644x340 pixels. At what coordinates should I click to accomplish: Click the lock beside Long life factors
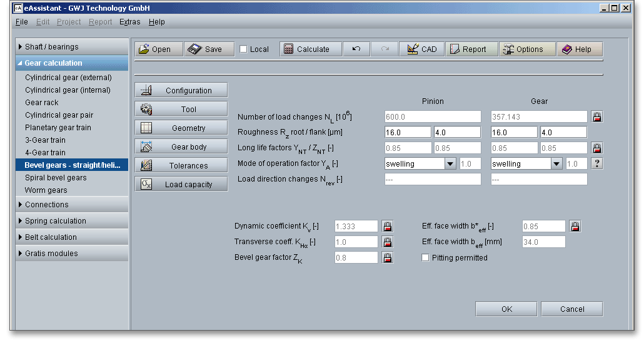coord(596,148)
